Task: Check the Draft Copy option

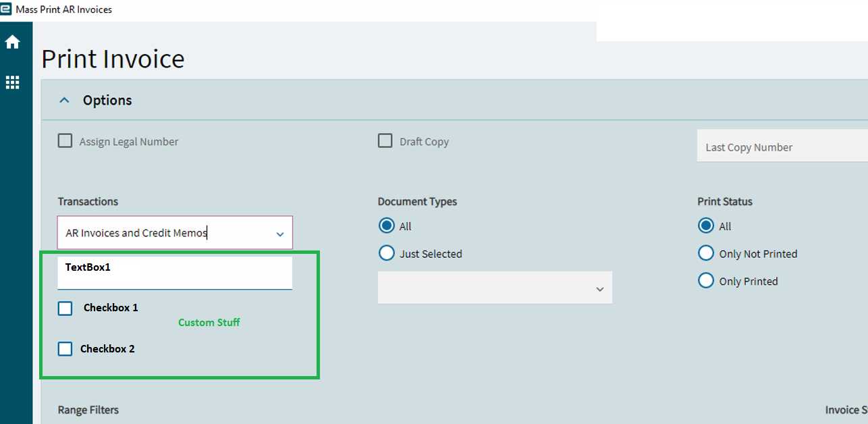Action: coord(385,140)
